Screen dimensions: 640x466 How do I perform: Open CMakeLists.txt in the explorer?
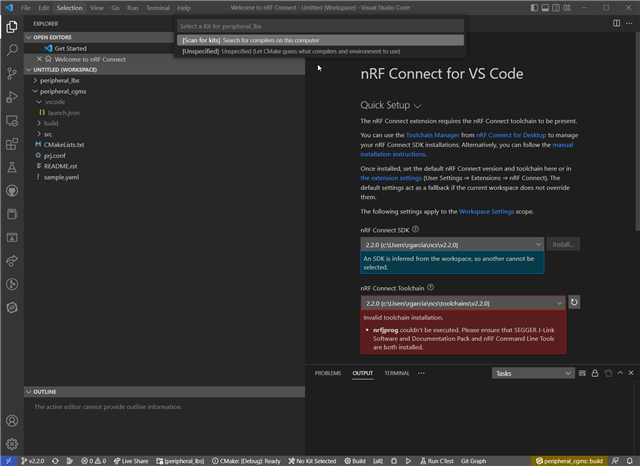64,144
